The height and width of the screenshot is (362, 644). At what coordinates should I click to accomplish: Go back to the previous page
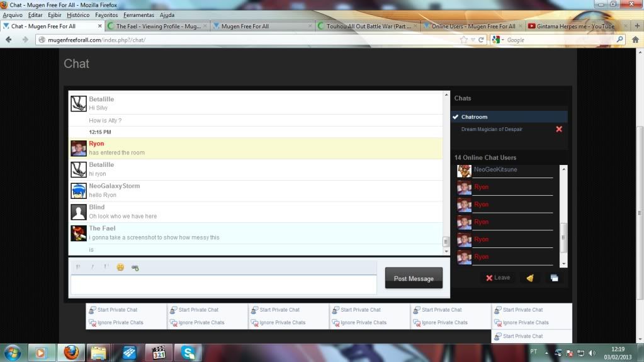[x=9, y=40]
